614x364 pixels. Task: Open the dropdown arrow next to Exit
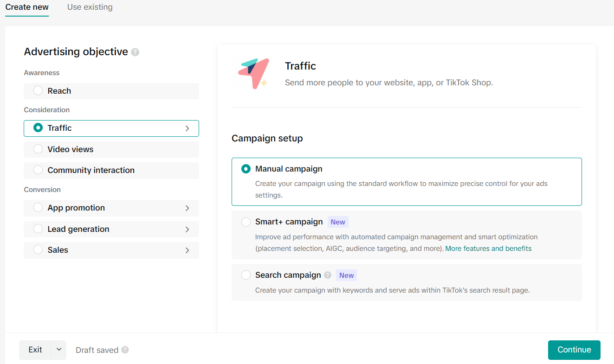(59, 350)
